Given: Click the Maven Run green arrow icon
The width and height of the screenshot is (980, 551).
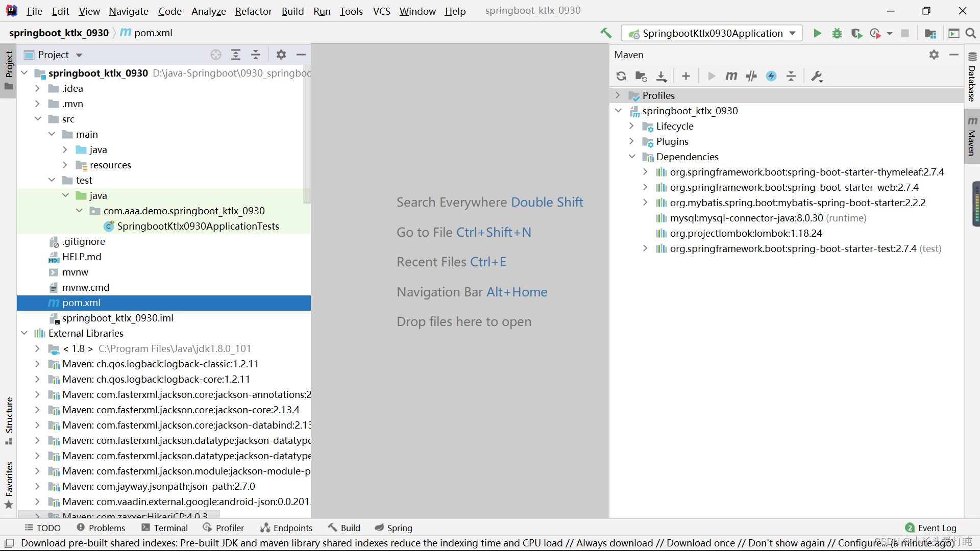Looking at the screenshot, I should coord(712,76).
